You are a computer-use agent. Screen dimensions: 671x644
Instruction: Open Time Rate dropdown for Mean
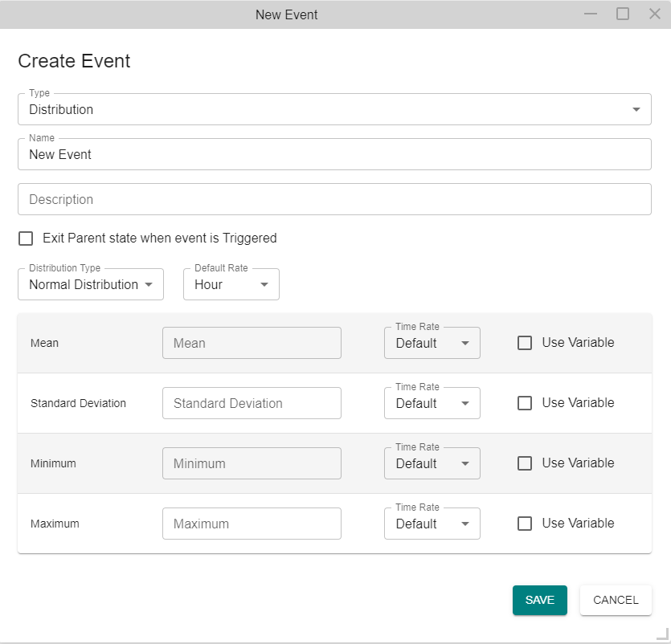432,343
